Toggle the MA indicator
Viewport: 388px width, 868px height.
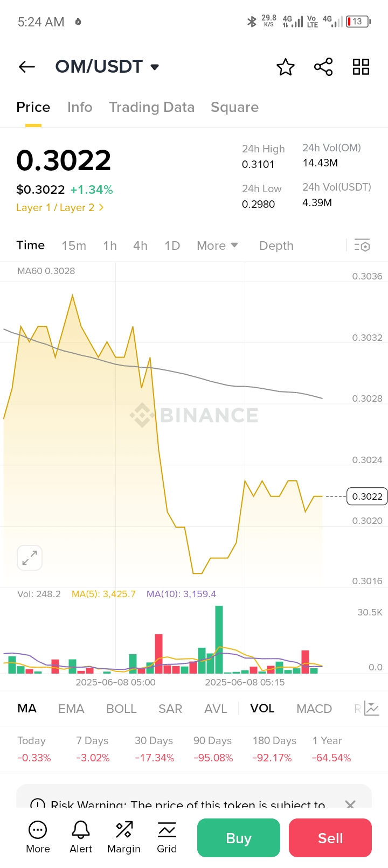point(27,709)
